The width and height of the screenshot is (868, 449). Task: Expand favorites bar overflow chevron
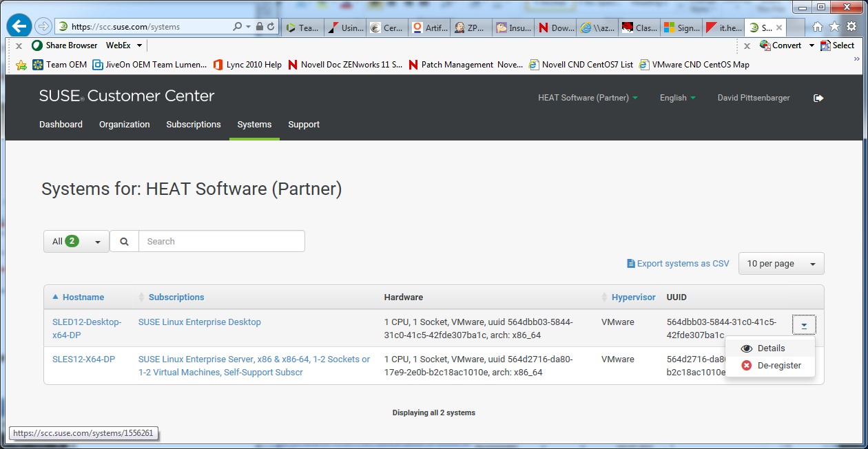(x=857, y=59)
